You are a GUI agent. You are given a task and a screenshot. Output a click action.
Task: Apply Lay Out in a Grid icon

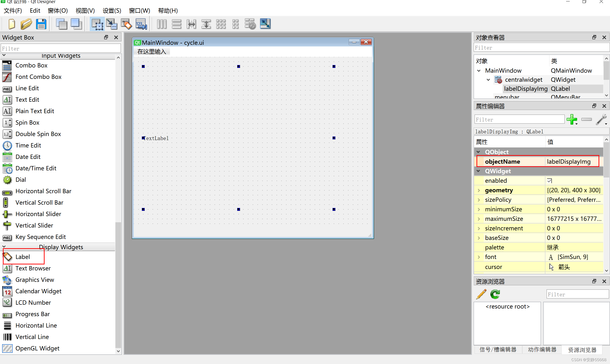click(x=221, y=24)
